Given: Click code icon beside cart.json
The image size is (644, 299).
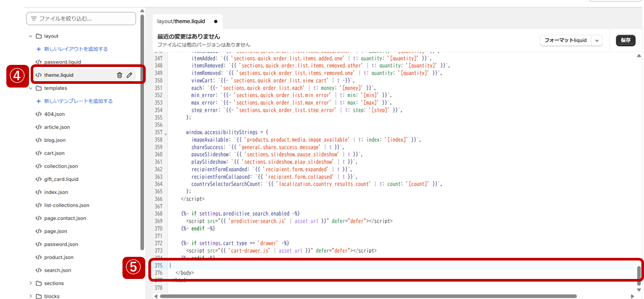Looking at the screenshot, I should pos(39,153).
